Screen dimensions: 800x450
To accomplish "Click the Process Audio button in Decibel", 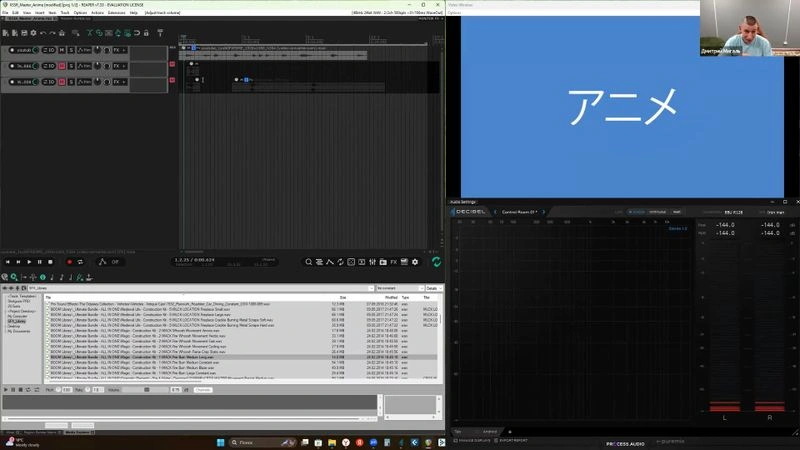I will pos(626,444).
